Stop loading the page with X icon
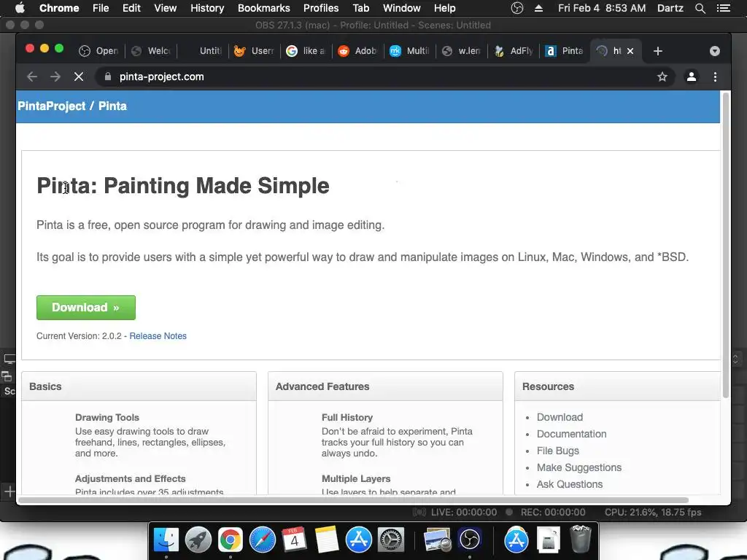 coord(79,77)
